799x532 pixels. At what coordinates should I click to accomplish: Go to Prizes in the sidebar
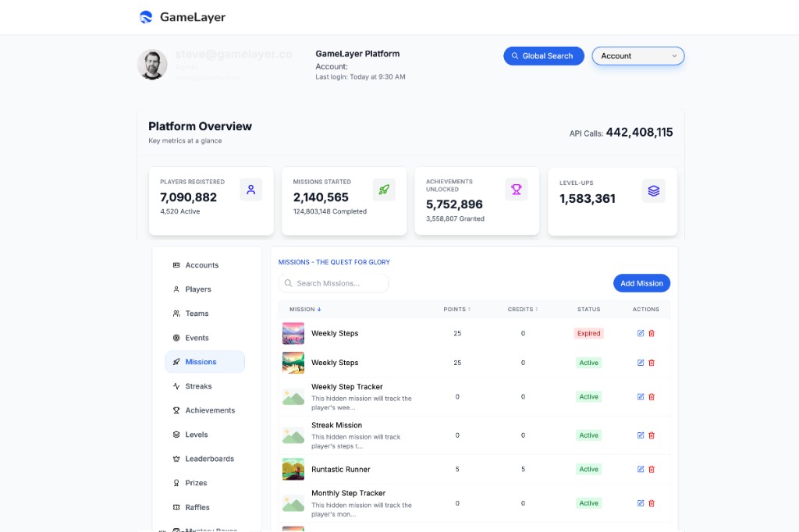tap(205, 483)
